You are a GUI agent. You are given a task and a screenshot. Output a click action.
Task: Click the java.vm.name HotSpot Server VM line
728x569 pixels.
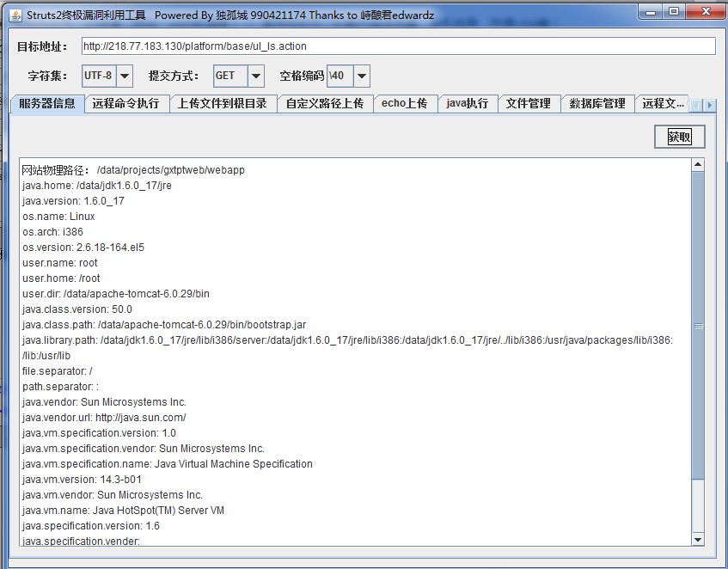pyautogui.click(x=123, y=511)
